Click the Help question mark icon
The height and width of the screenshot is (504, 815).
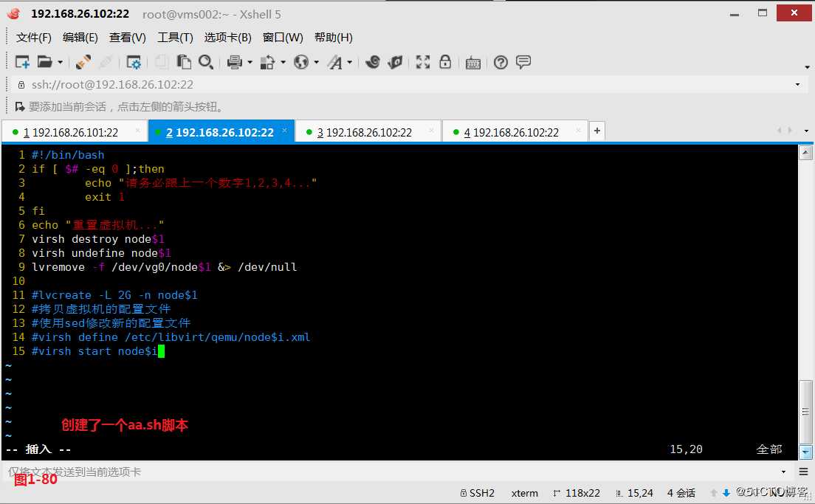tap(501, 63)
